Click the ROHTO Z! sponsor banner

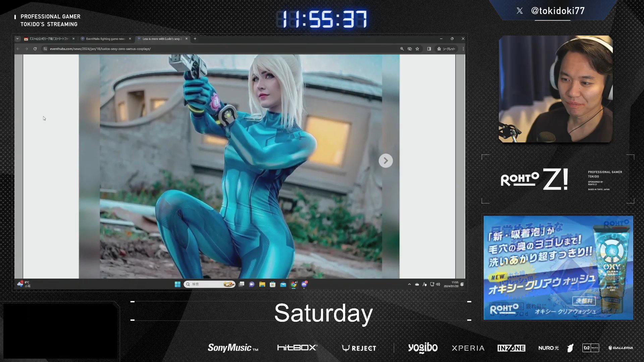558,179
